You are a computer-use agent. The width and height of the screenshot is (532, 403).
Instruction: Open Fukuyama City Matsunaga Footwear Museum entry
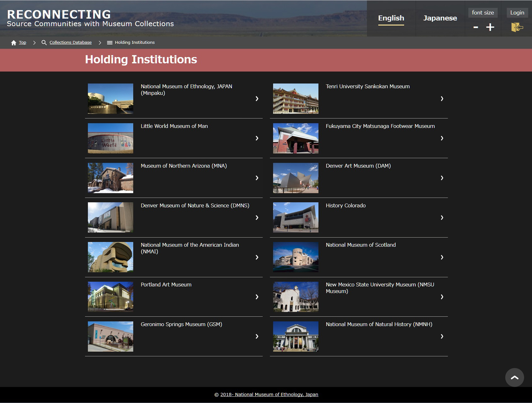359,138
